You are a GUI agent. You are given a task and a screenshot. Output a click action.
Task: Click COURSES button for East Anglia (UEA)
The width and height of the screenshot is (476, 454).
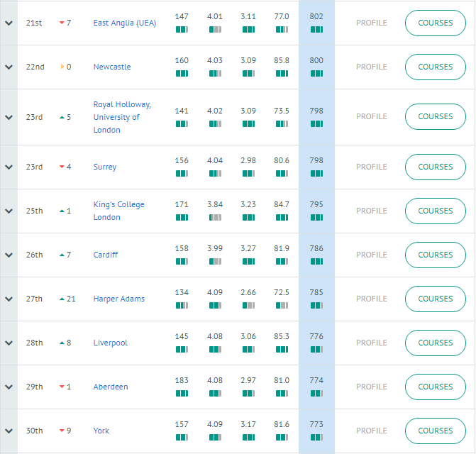click(x=436, y=23)
